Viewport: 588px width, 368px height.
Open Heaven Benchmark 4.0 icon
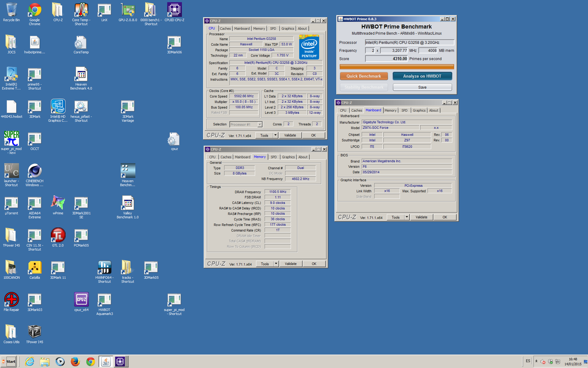(x=81, y=78)
